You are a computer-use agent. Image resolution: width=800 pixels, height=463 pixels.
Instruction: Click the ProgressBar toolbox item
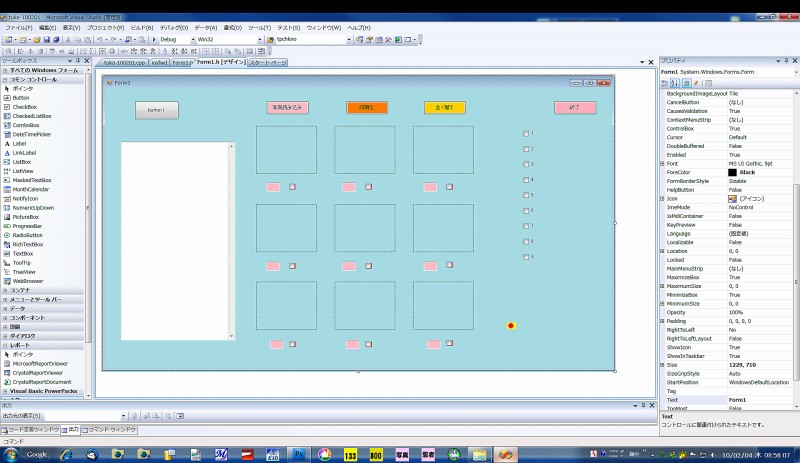point(27,226)
